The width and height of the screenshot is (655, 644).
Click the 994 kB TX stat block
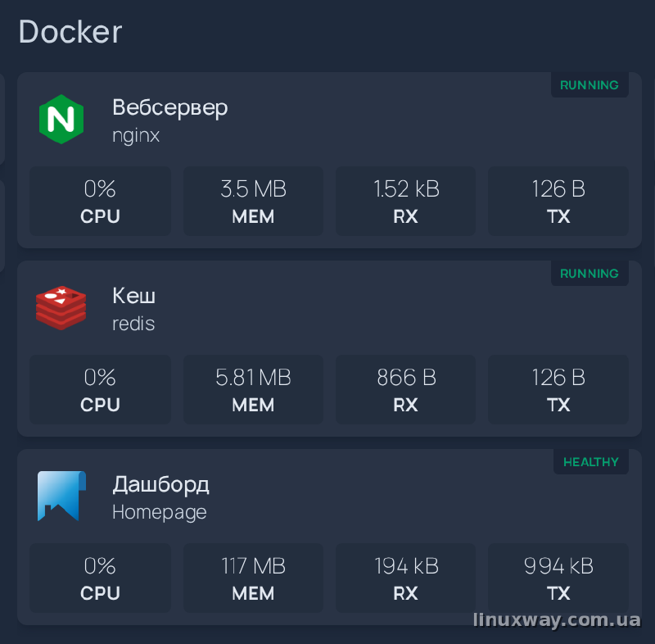(558, 578)
